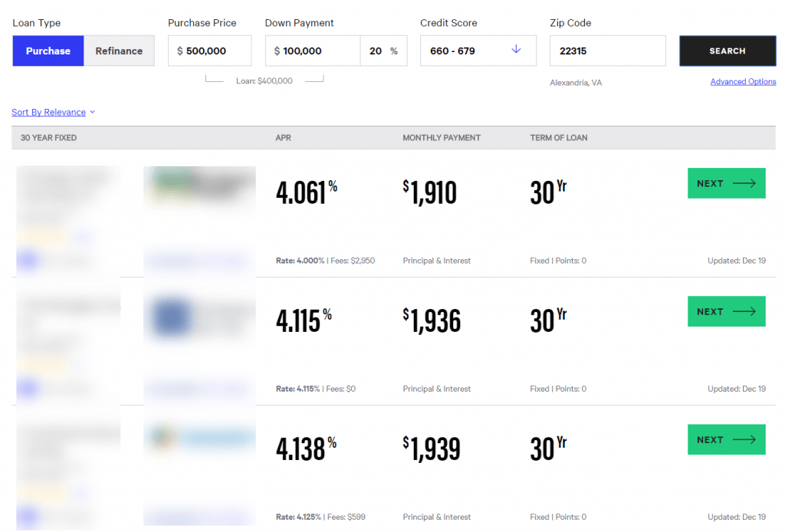Click the Credit Score dropdown arrow icon

click(x=516, y=49)
